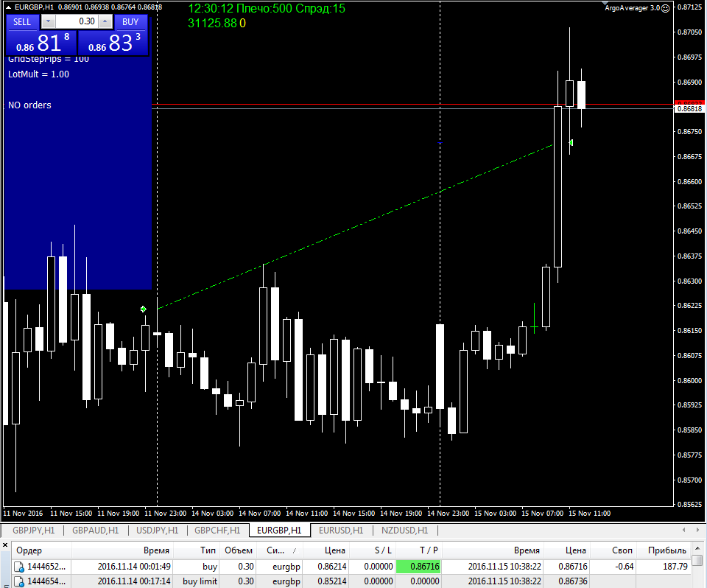Select the EURGBP,H1 chart tab
The width and height of the screenshot is (707, 588).
click(x=279, y=531)
